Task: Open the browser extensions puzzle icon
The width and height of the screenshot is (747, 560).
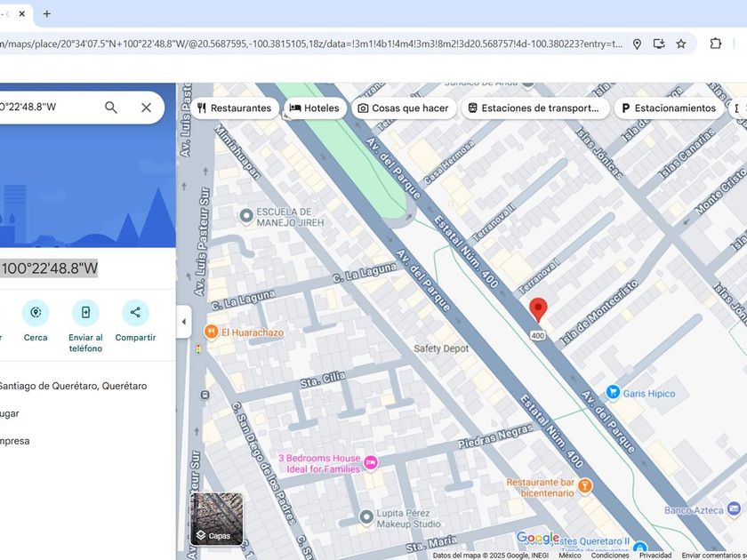Action: coord(715,44)
